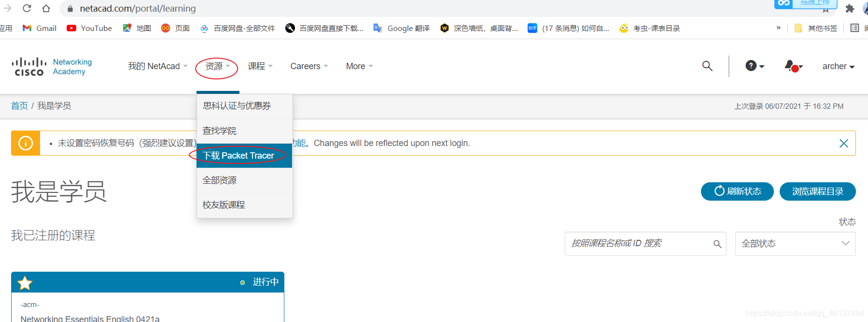The width and height of the screenshot is (868, 322).
Task: Click the 刷新状态 button
Action: pyautogui.click(x=737, y=191)
